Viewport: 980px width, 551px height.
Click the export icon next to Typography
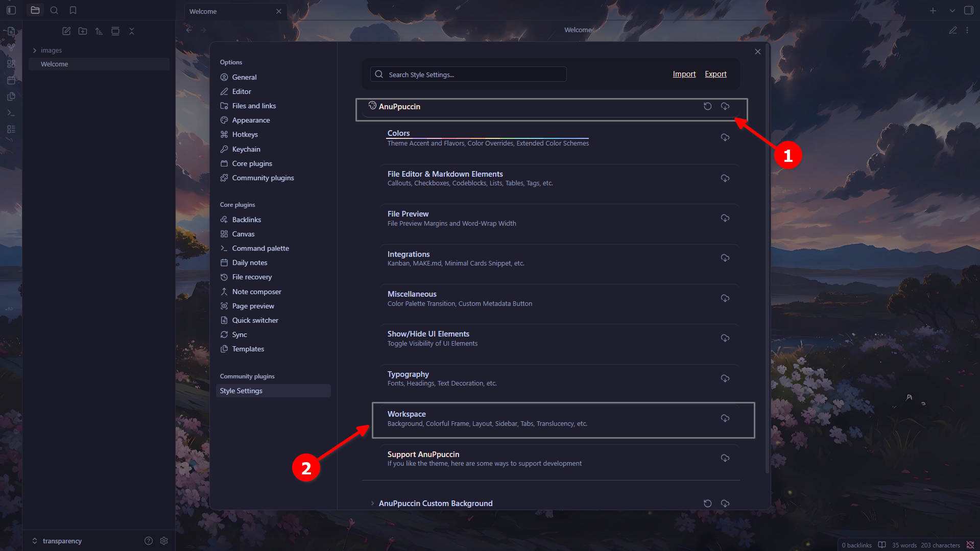(x=725, y=378)
